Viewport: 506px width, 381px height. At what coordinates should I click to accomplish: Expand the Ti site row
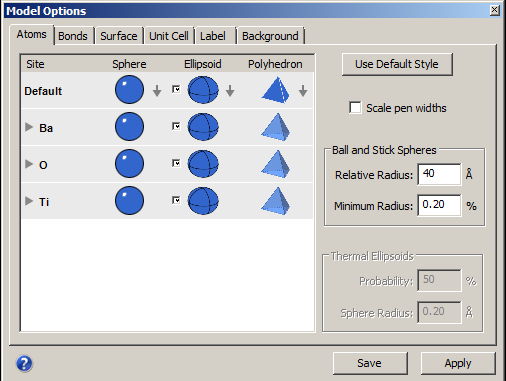[x=29, y=201]
